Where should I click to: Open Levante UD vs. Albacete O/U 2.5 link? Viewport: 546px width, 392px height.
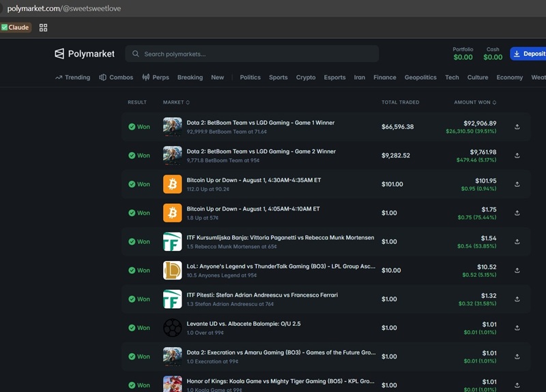click(x=244, y=324)
